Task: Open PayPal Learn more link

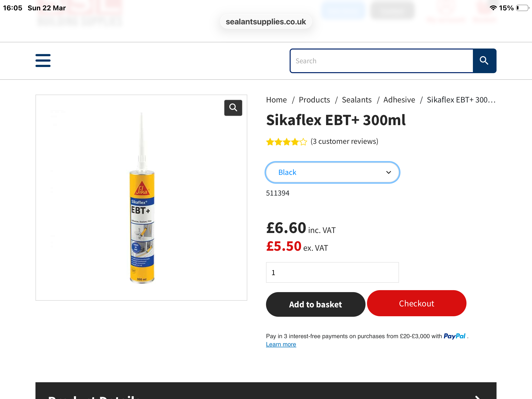Action: (281, 344)
